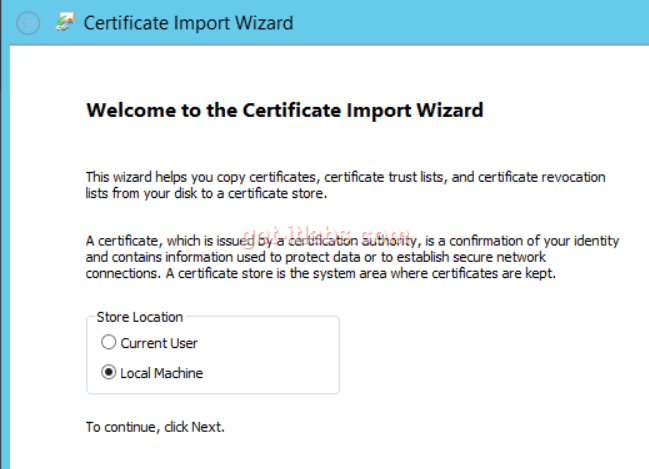The height and width of the screenshot is (469, 649).
Task: Click the back arrow button
Action: (x=28, y=23)
